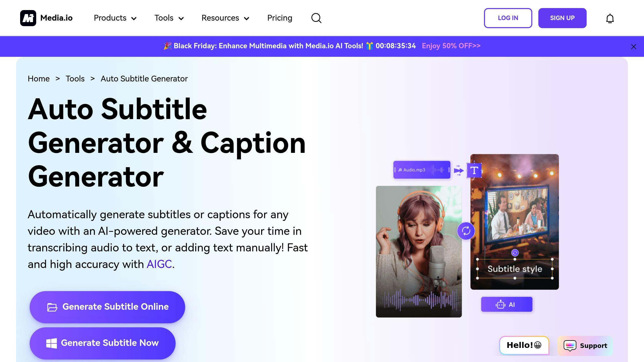Navigate to Home in the breadcrumb
This screenshot has height=362, width=644.
(38, 79)
